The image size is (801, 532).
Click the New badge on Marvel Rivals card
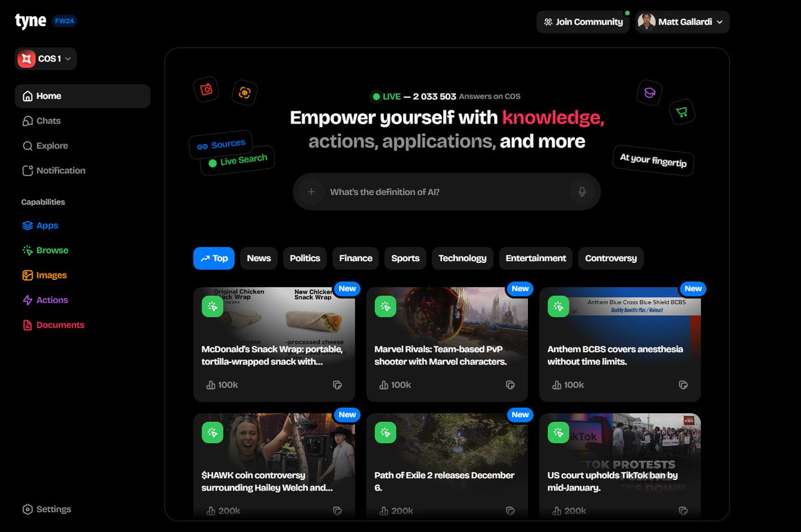(520, 289)
